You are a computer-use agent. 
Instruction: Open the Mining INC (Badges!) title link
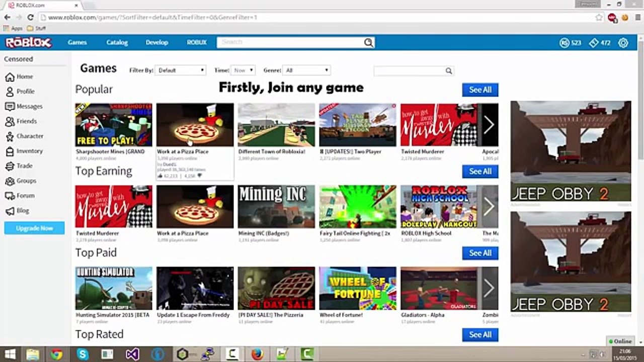point(264,233)
